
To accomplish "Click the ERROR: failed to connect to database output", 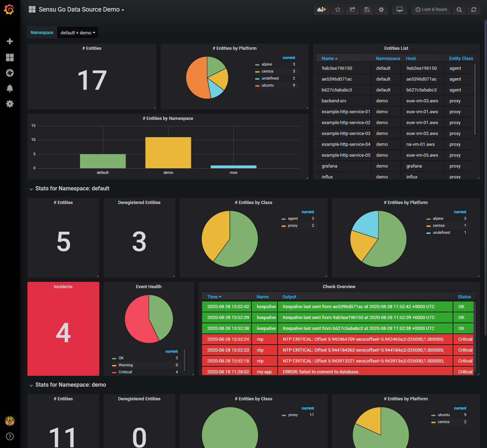I will click(x=321, y=372).
